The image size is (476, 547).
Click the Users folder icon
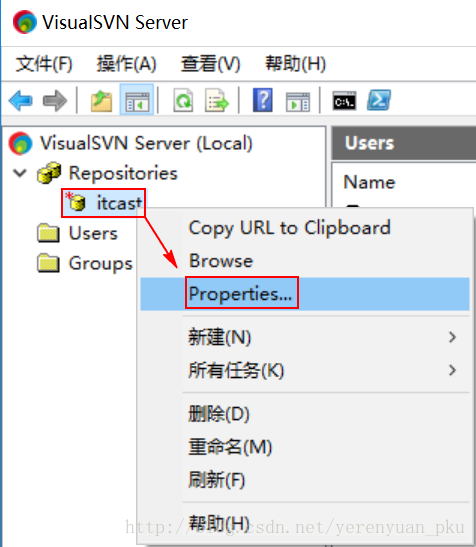pos(48,233)
